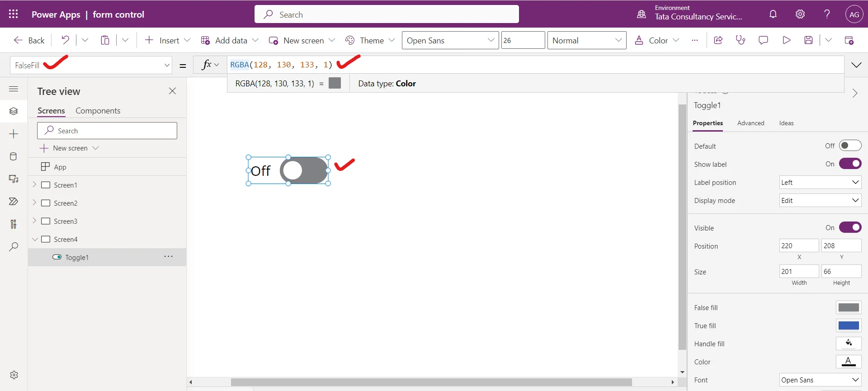Viewport: 868px width, 391px height.
Task: Switch to Ideas tab
Action: [786, 123]
